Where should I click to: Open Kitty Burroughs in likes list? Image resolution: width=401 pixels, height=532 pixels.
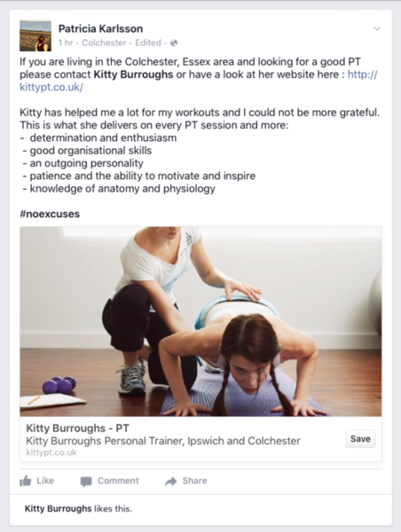pyautogui.click(x=58, y=509)
